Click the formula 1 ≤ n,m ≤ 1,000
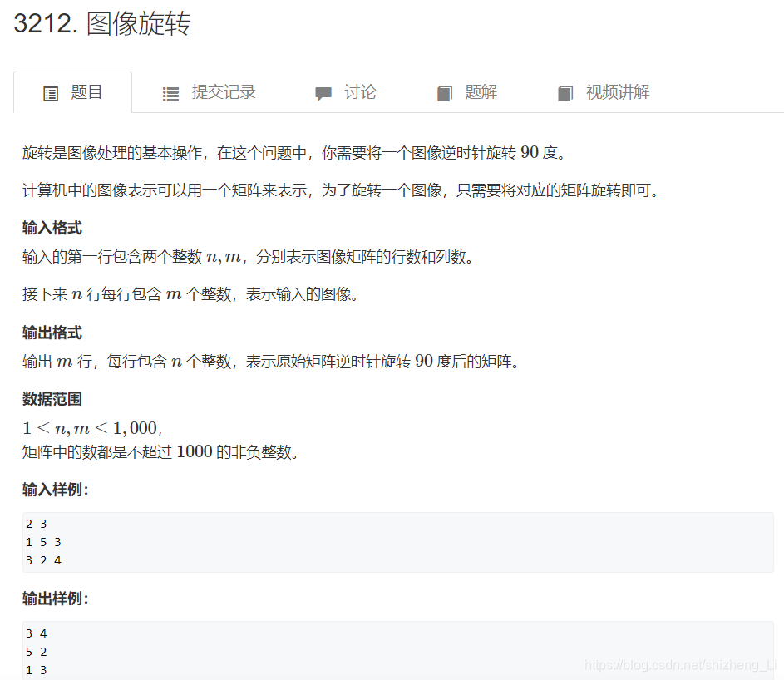 91,427
